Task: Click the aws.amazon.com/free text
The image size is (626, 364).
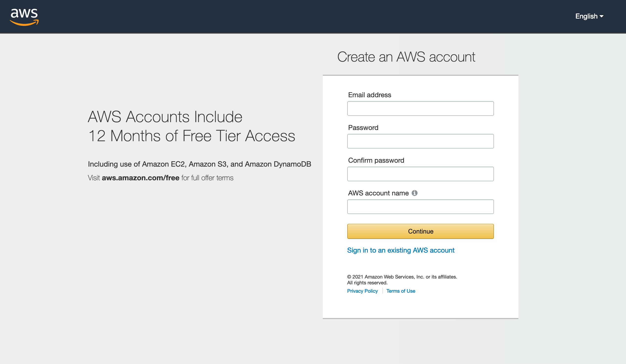Action: coord(141,178)
